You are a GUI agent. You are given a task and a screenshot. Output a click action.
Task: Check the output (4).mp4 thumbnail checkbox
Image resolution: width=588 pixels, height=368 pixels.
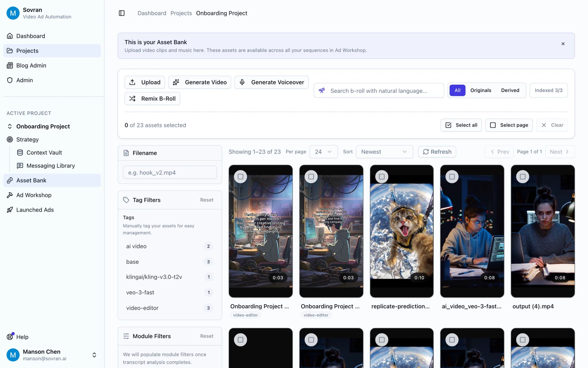pos(522,176)
